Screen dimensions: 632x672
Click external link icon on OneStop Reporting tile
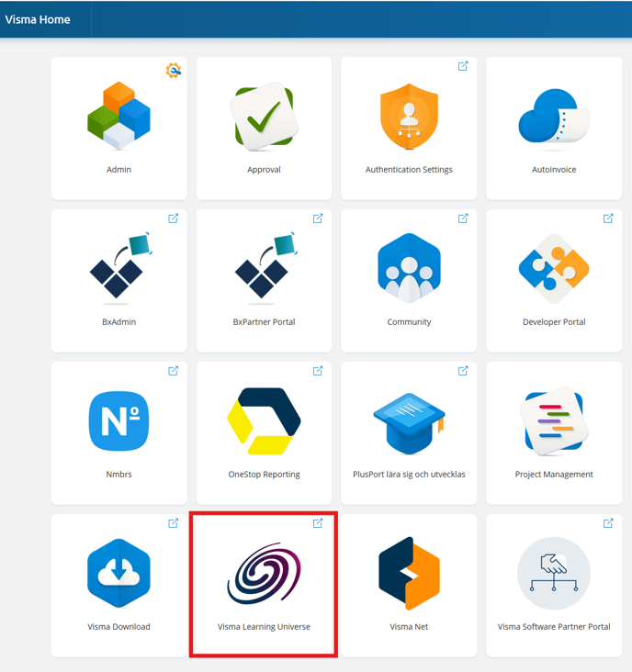(318, 371)
